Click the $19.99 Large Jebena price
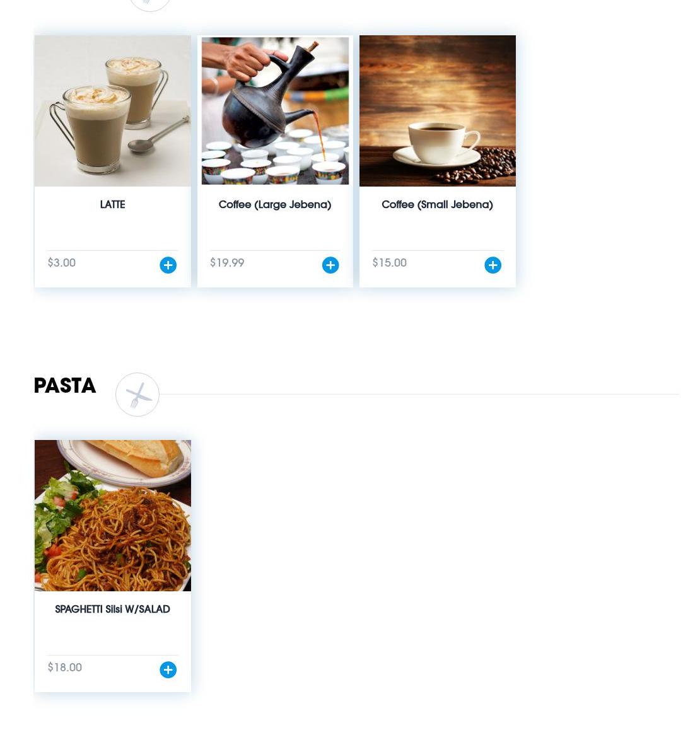700x735 pixels. (x=227, y=262)
